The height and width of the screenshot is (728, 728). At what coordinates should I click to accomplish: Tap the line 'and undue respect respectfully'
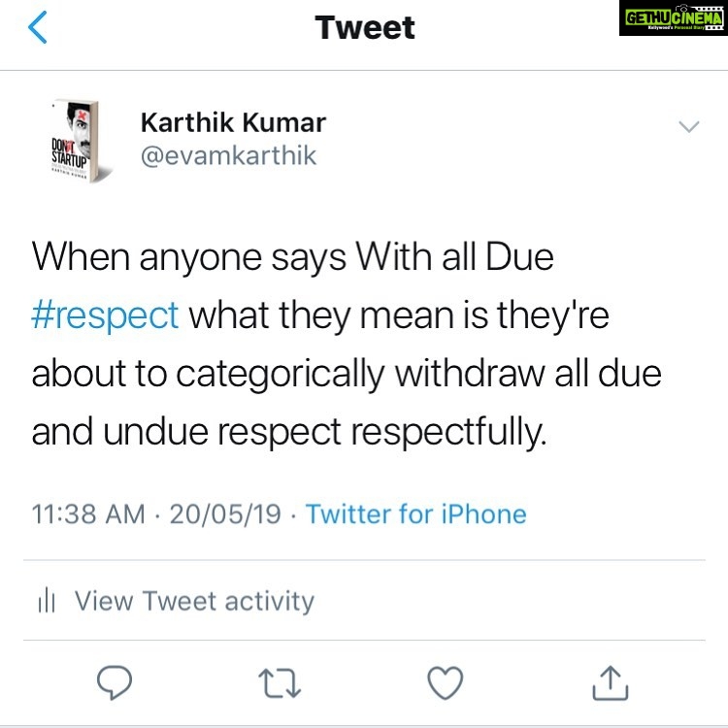tap(289, 432)
